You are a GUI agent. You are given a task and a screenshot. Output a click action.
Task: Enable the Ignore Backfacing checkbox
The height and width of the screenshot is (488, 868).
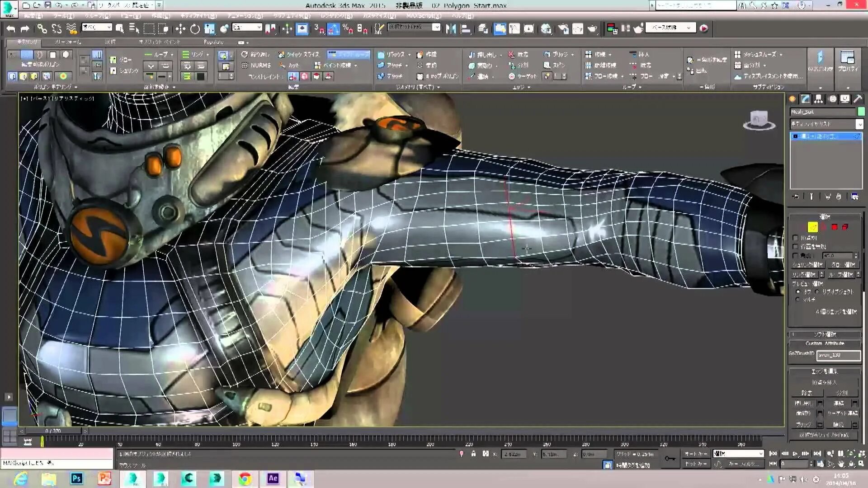click(x=796, y=246)
